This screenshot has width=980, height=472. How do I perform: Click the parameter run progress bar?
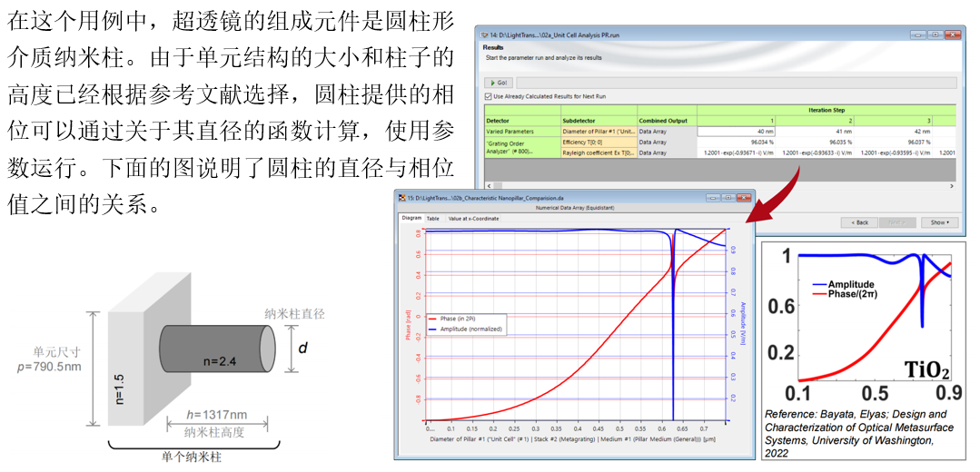point(737,83)
